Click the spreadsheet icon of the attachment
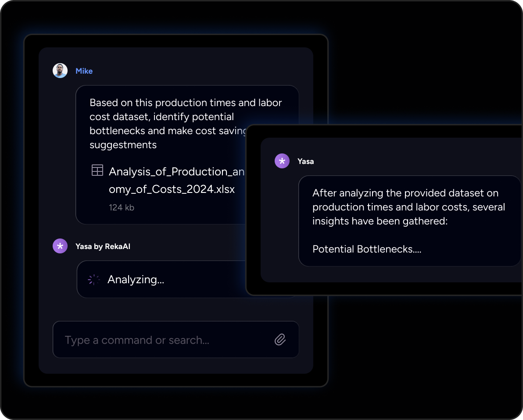Screen dimensions: 523x420 click(x=97, y=171)
